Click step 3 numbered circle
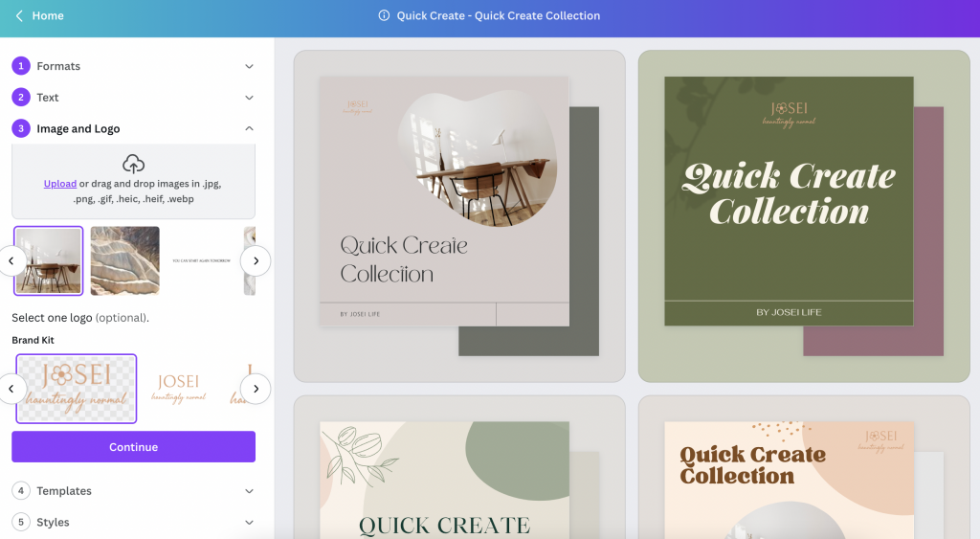Screen dimensions: 980x539 tap(21, 128)
